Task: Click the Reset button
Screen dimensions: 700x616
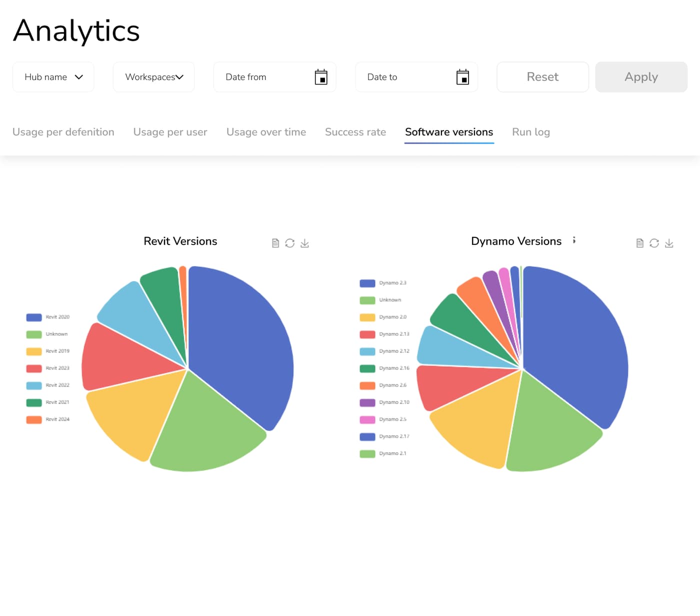Action: [x=542, y=77]
